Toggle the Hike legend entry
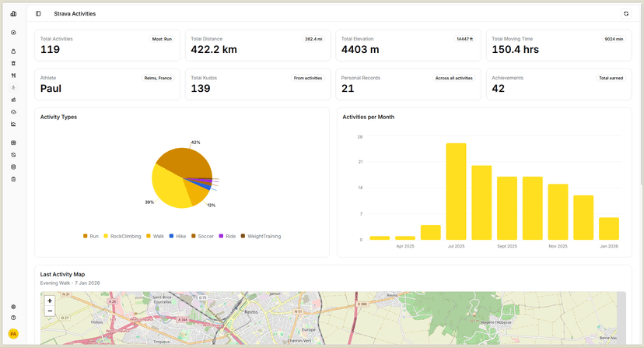The width and height of the screenshot is (644, 348). (x=177, y=236)
